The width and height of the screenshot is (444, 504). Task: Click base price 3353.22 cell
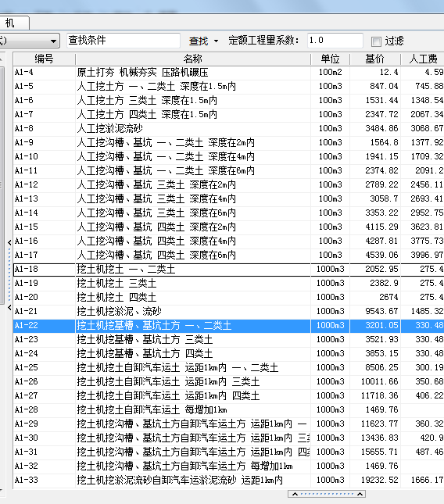pyautogui.click(x=375, y=213)
